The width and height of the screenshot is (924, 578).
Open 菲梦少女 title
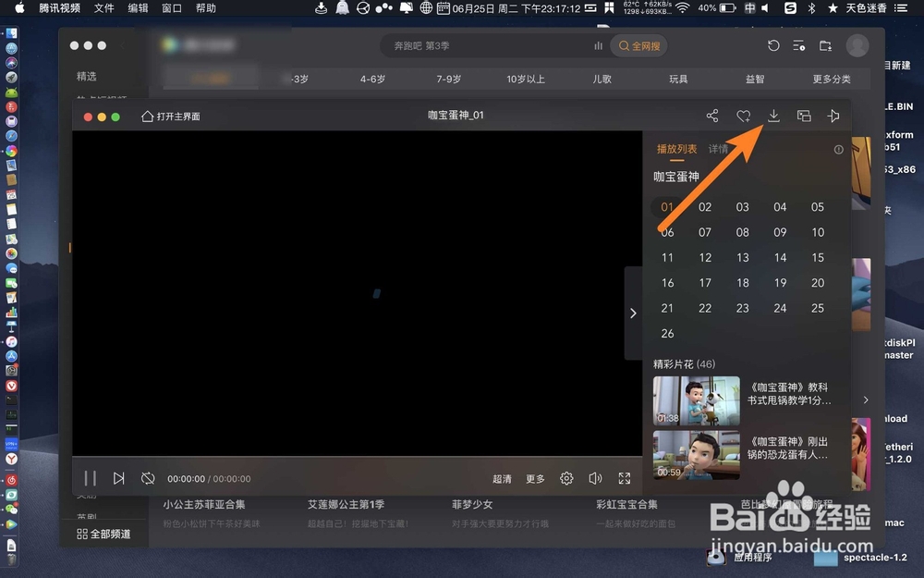[x=472, y=505]
